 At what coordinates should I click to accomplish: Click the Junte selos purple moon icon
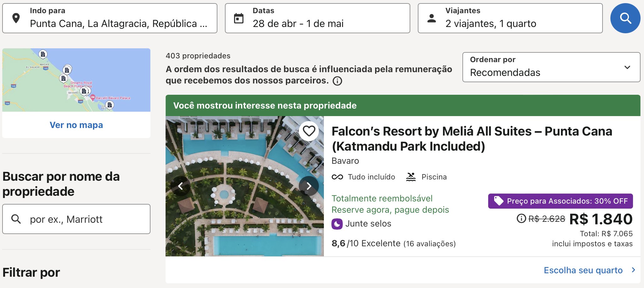point(337,224)
